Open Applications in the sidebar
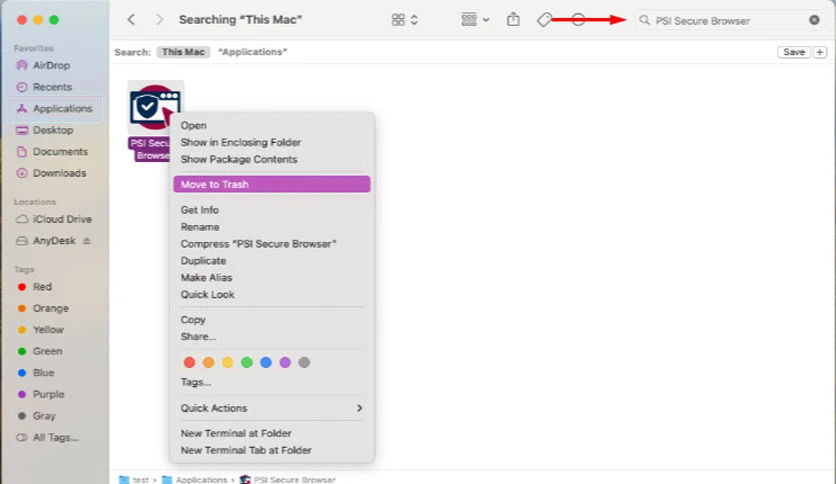This screenshot has width=836, height=484. 55,109
